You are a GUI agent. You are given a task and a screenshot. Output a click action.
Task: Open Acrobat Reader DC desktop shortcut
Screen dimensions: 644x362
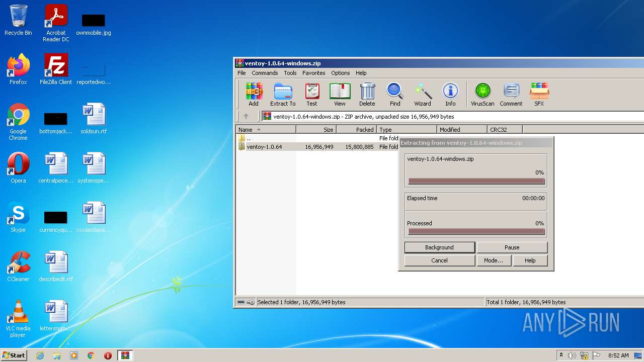point(56,23)
